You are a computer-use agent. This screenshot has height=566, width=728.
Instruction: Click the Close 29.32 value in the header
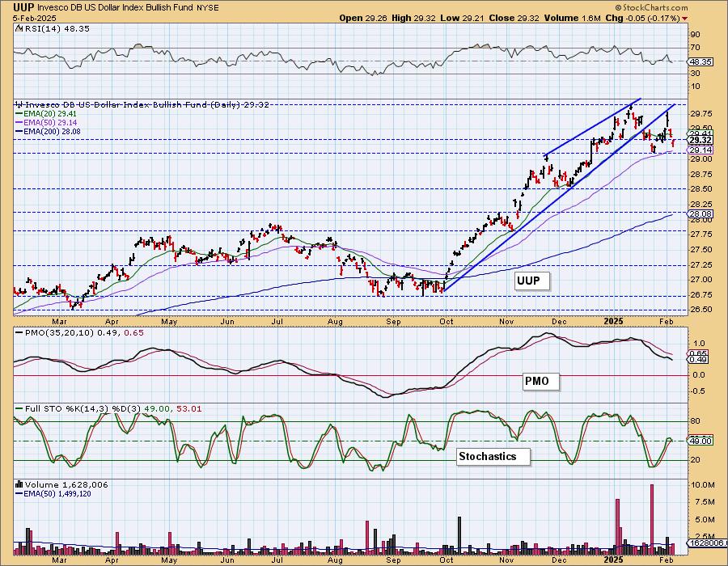pyautogui.click(x=514, y=18)
